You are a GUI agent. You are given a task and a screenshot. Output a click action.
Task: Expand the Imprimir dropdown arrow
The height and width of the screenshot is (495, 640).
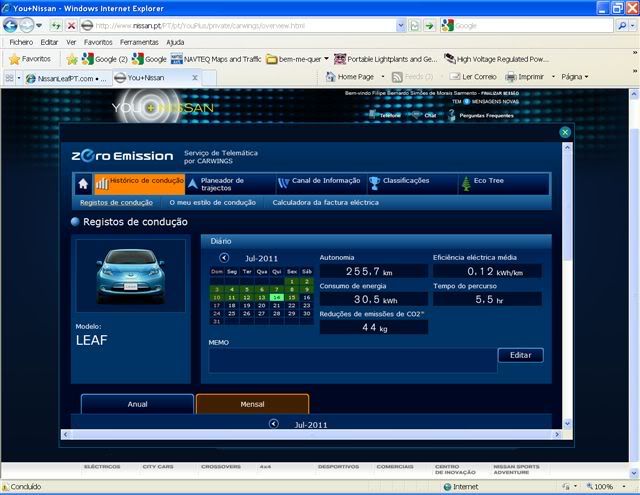(553, 77)
